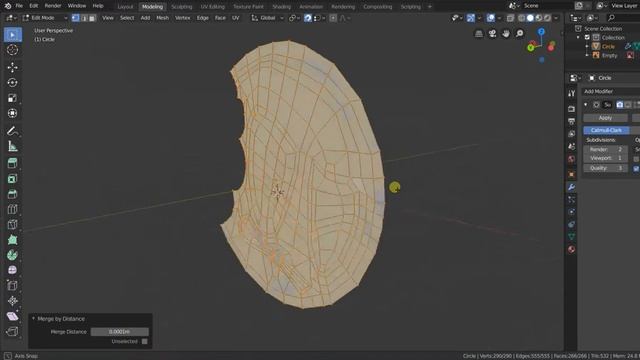
Task: Open the Modifiers wrench properties tab
Action: (x=571, y=187)
